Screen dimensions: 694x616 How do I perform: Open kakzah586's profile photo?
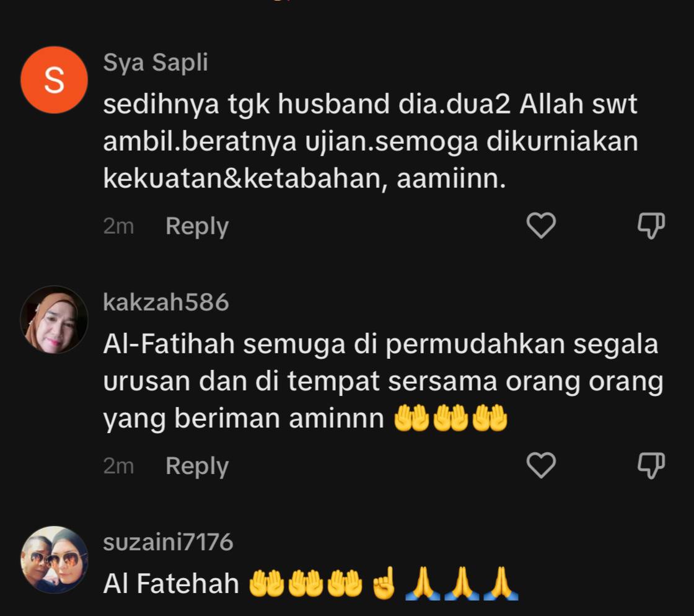pyautogui.click(x=54, y=320)
